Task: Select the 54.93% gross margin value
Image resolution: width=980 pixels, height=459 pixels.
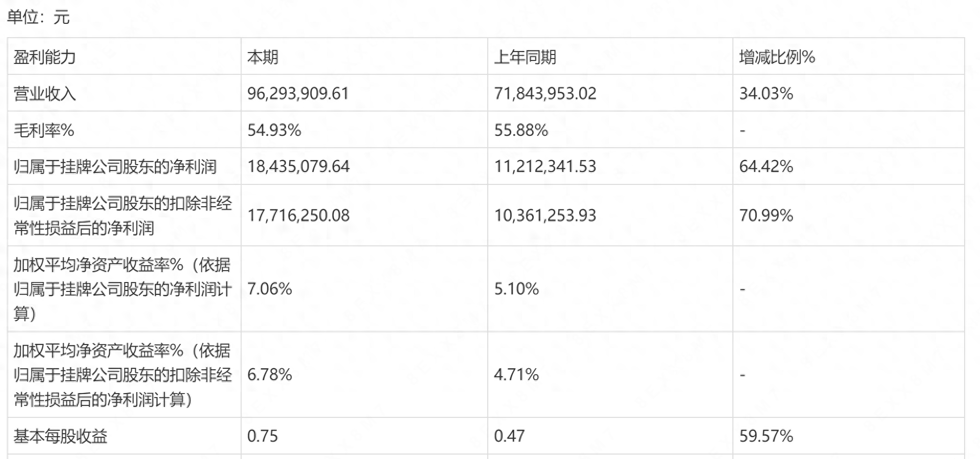Action: 274,130
